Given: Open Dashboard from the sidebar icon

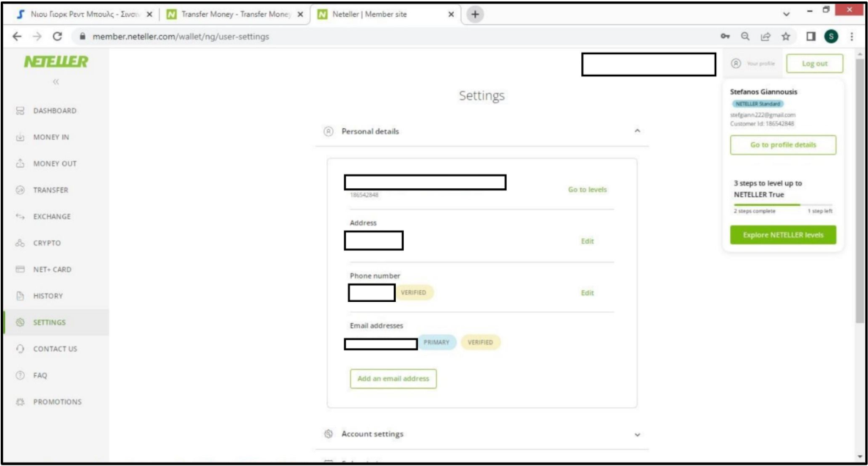Looking at the screenshot, I should point(20,111).
